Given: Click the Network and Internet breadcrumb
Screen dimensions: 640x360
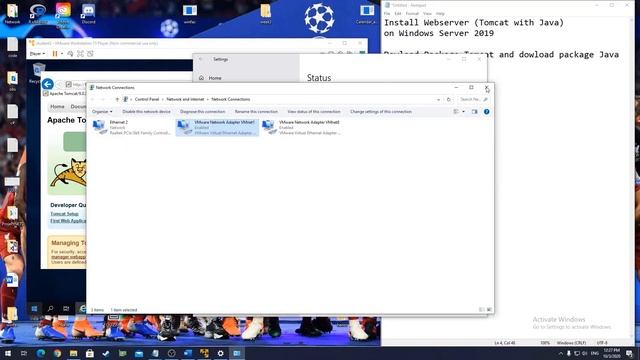Looking at the screenshot, I should click(x=185, y=99).
